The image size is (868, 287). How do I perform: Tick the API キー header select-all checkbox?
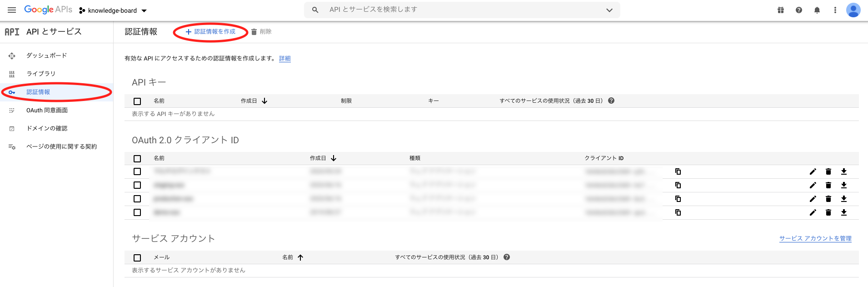coord(137,101)
